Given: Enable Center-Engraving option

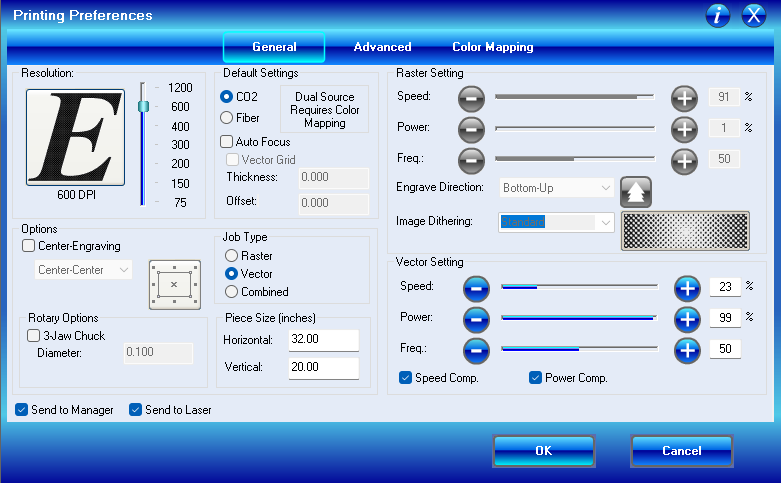Looking at the screenshot, I should (x=28, y=246).
